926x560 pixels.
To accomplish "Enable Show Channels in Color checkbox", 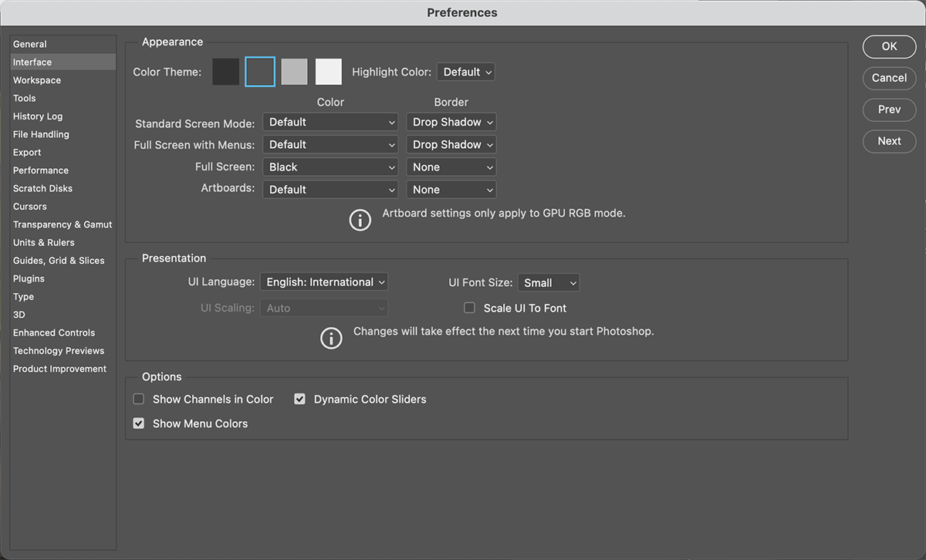I will pyautogui.click(x=139, y=399).
